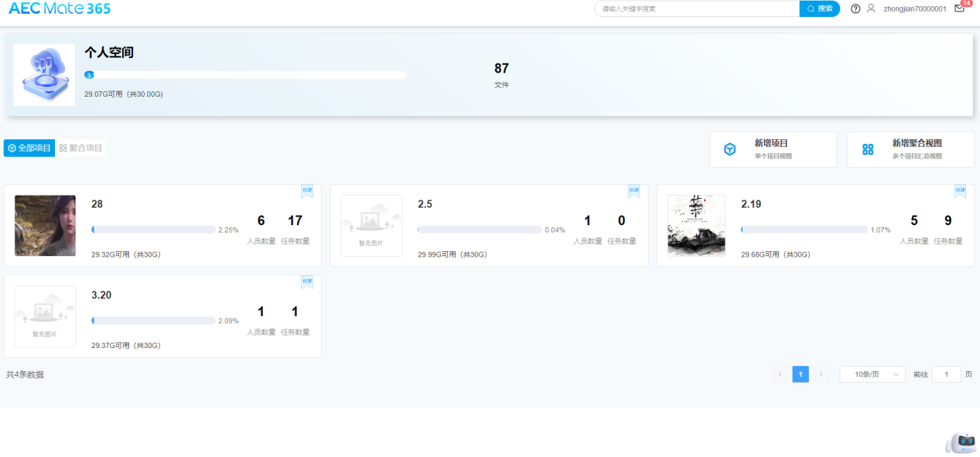Viewport: 980px width, 457px height.
Task: Click the bookmark badge on project 2.19
Action: pyautogui.click(x=960, y=191)
